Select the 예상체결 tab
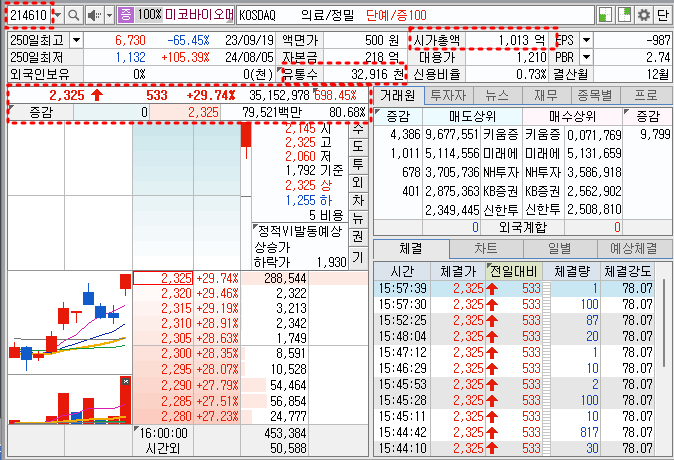674x460 pixels. pos(634,248)
